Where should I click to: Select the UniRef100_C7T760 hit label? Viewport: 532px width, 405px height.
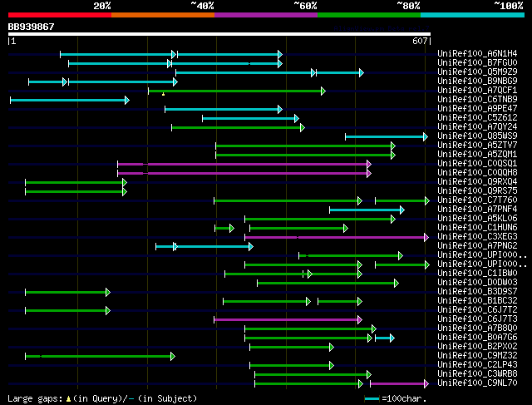[x=477, y=200]
